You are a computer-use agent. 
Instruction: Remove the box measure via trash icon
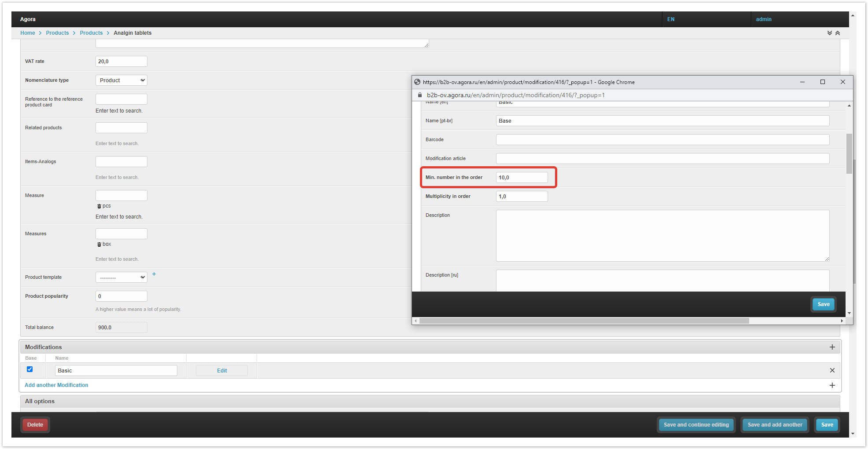click(99, 245)
